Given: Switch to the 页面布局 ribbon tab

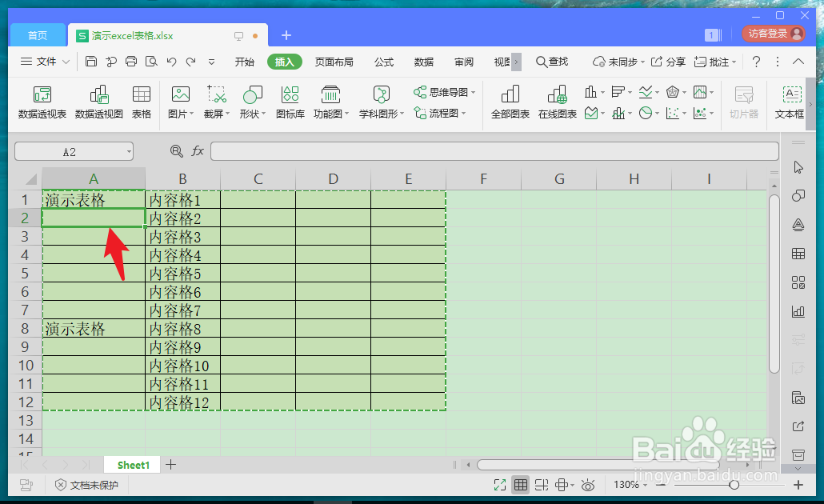Looking at the screenshot, I should [334, 61].
